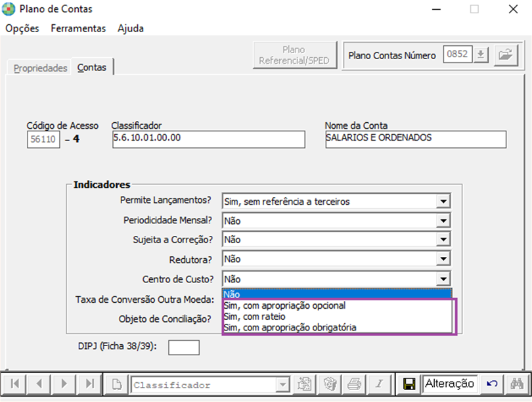Search with the binoculars icon

(x=517, y=384)
